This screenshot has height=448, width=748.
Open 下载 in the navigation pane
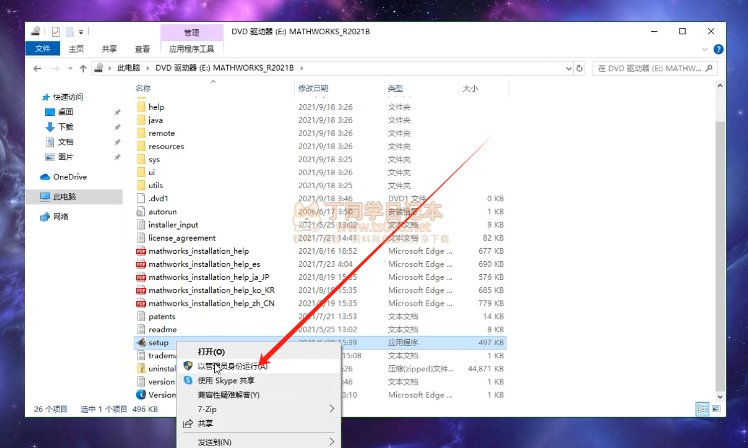[66, 126]
